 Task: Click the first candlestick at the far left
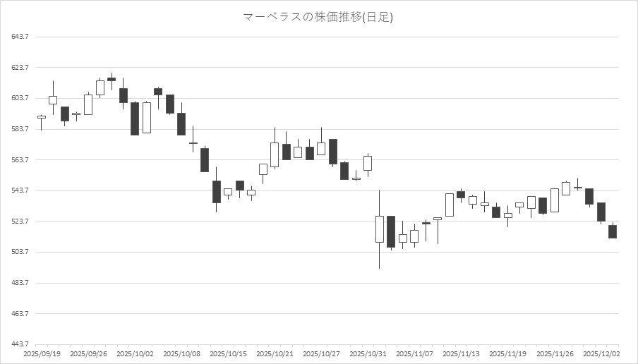click(x=42, y=117)
